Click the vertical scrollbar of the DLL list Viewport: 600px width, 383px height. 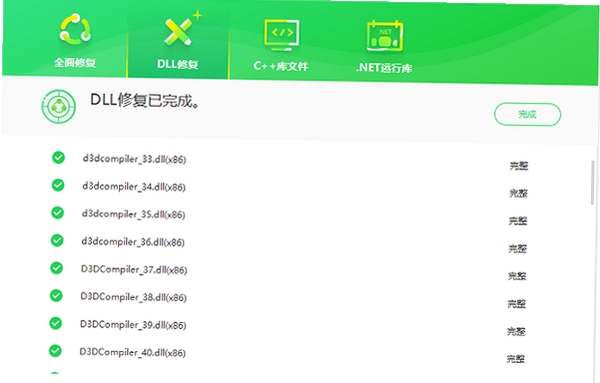[593, 183]
